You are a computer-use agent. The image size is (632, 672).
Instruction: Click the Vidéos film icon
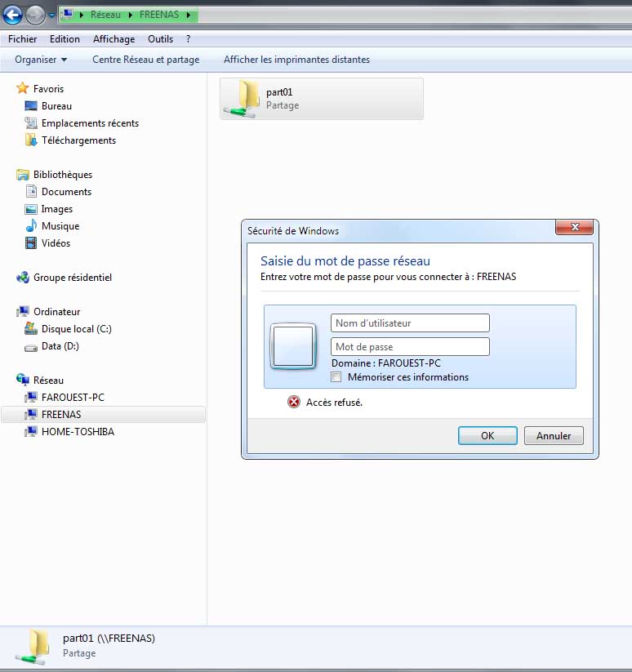[31, 243]
